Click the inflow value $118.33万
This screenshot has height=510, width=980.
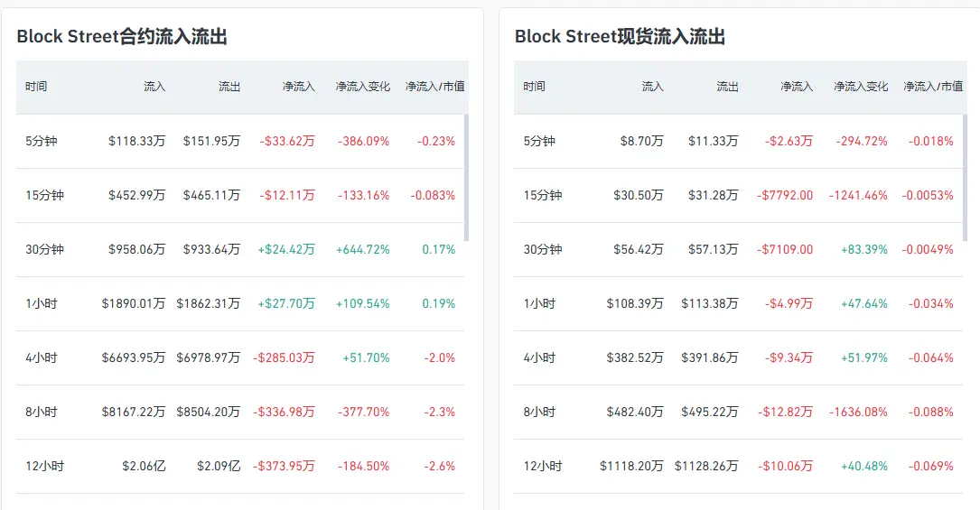tap(137, 141)
